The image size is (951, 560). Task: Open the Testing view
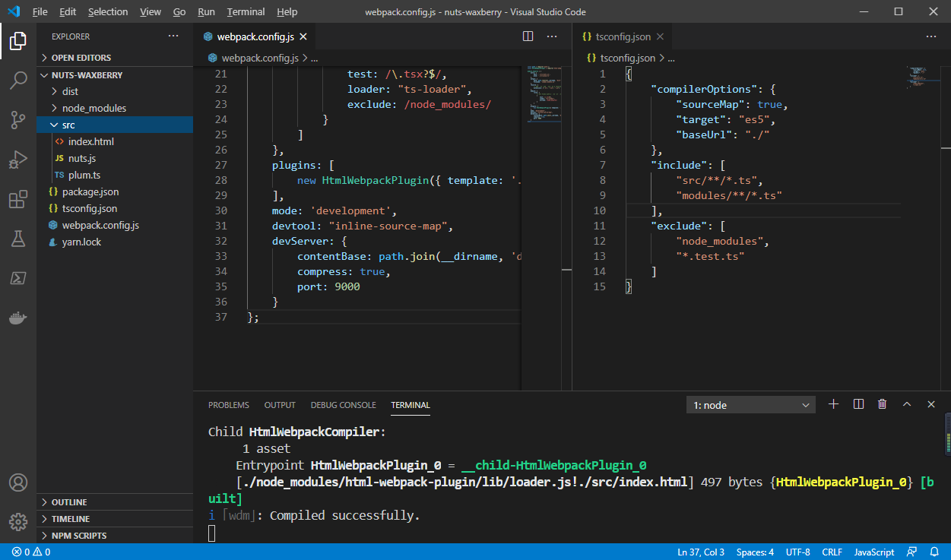pos(18,239)
